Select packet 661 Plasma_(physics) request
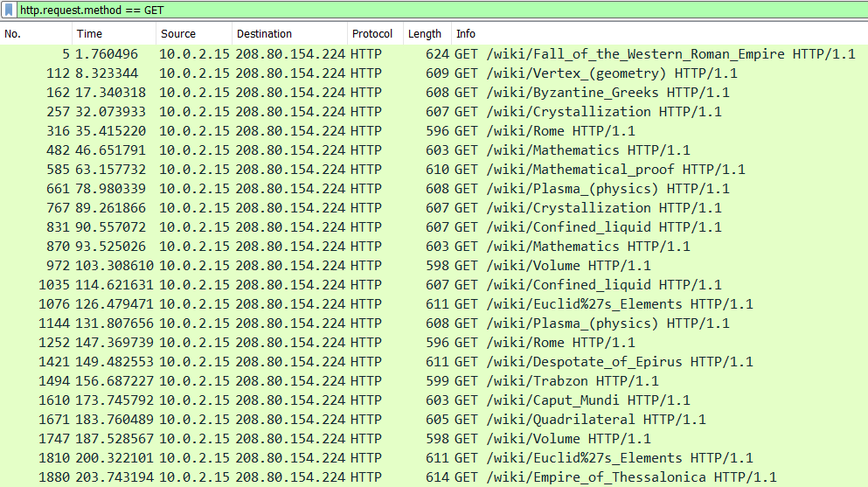 click(x=434, y=189)
